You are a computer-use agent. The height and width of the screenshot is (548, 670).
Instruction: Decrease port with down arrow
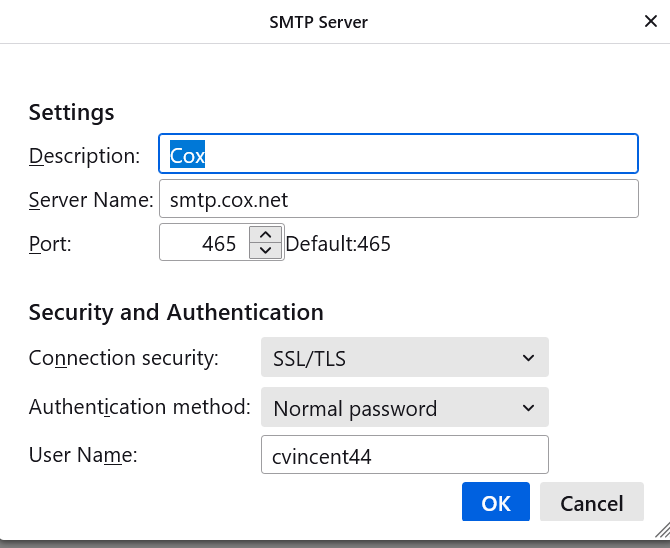pyautogui.click(x=264, y=251)
